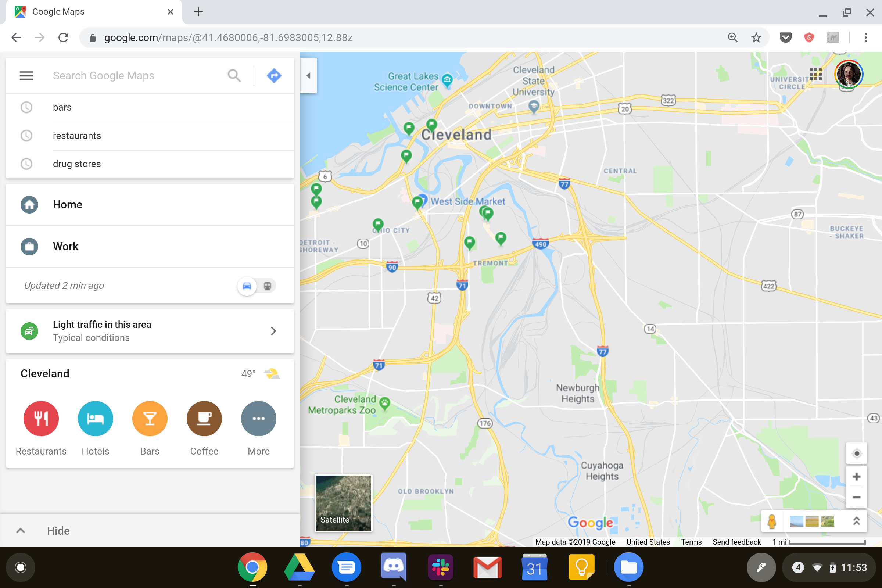
Task: Open the Google apps grid
Action: coord(815,75)
